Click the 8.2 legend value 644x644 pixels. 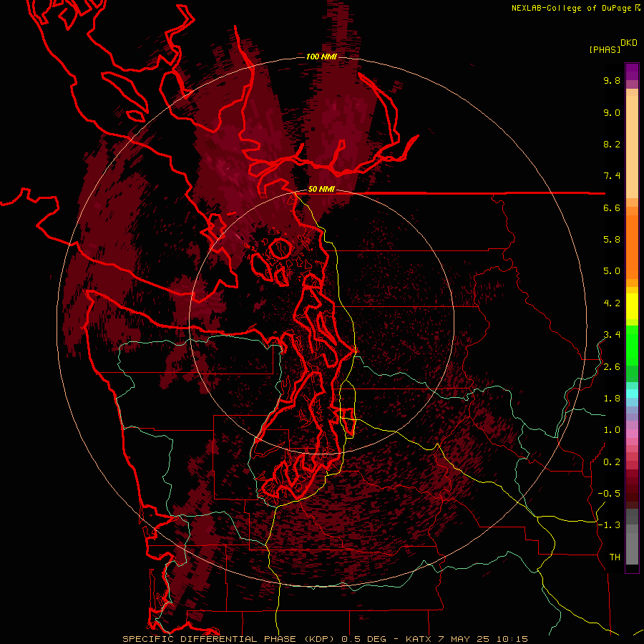click(612, 144)
